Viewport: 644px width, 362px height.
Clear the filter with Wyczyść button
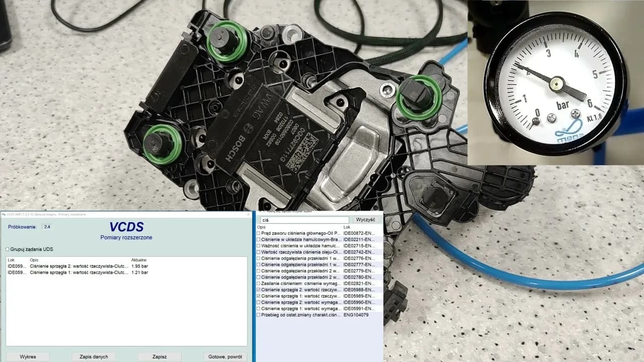[366, 220]
